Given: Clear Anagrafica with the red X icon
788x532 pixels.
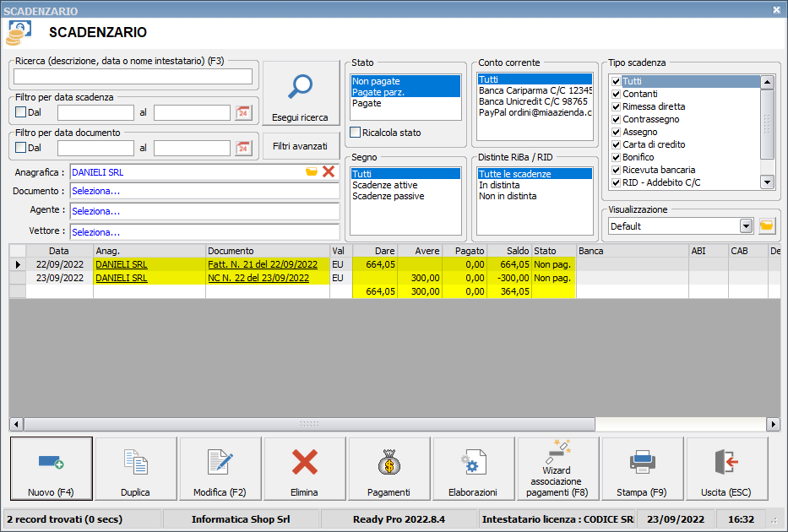Looking at the screenshot, I should pos(329,171).
